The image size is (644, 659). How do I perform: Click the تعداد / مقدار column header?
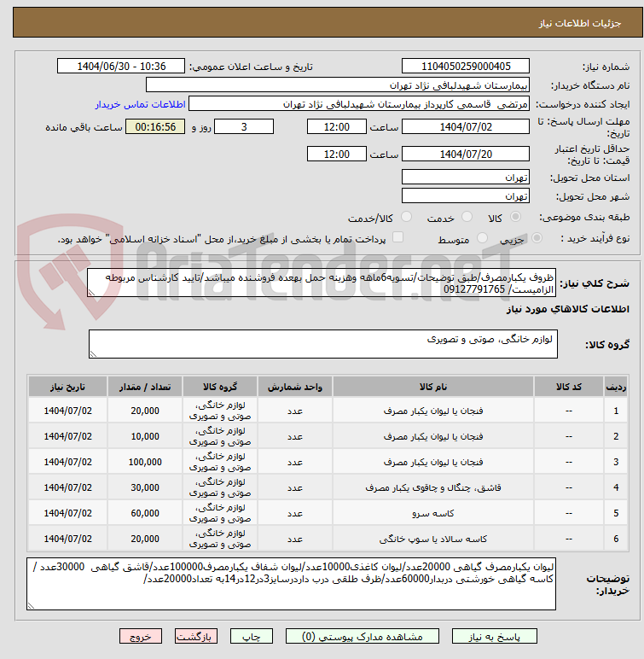point(145,387)
